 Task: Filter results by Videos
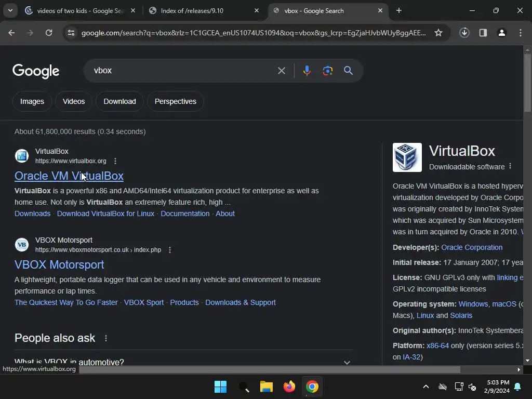tap(74, 101)
